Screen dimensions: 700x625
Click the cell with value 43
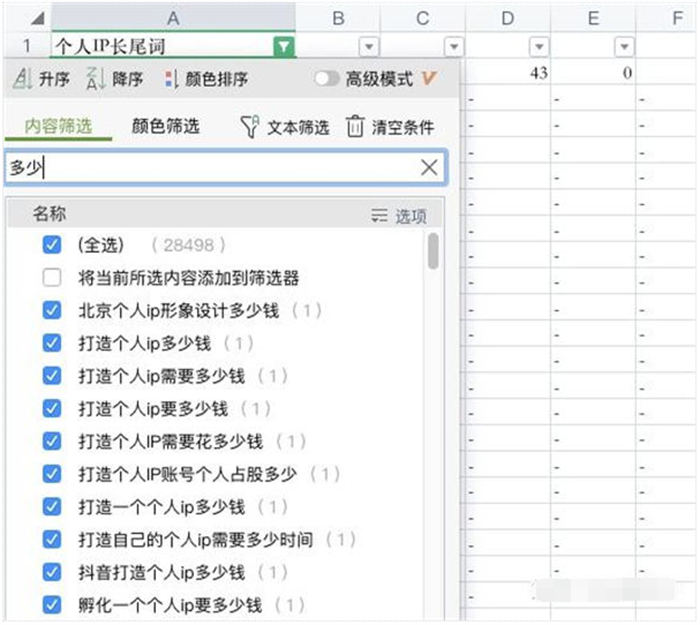(508, 72)
